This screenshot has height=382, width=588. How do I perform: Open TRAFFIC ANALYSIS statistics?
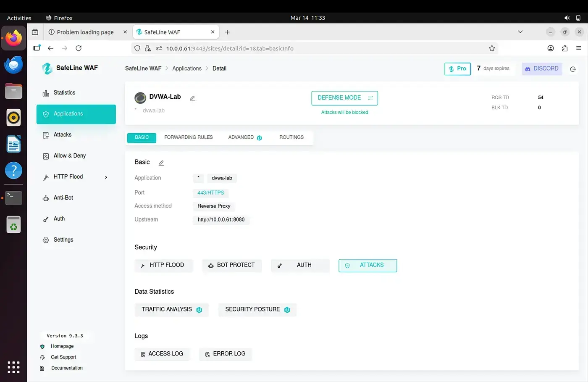tap(171, 310)
